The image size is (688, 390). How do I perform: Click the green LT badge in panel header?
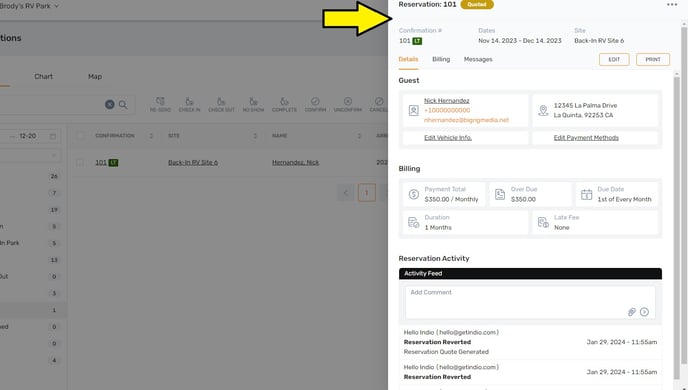tap(417, 41)
